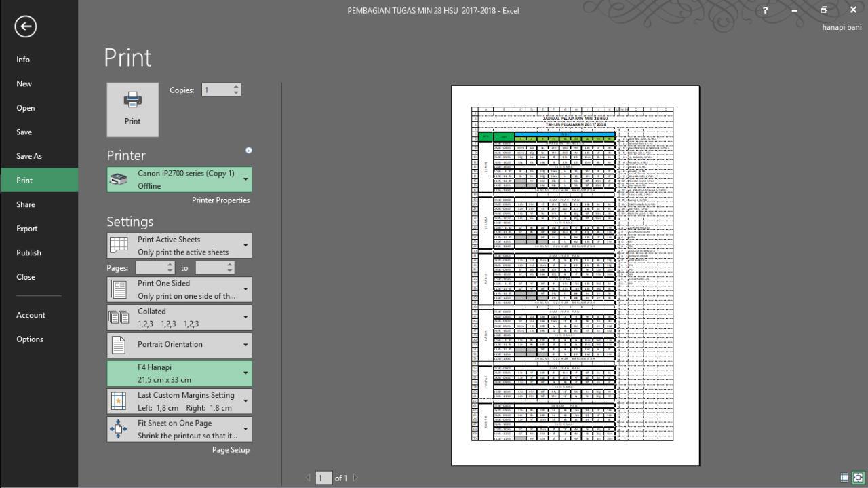Click the info icon beside the Printer heading
This screenshot has width=868, height=488.
click(x=248, y=151)
